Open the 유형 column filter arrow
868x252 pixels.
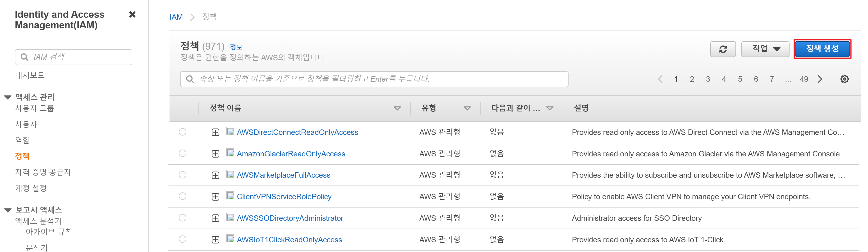tap(467, 108)
